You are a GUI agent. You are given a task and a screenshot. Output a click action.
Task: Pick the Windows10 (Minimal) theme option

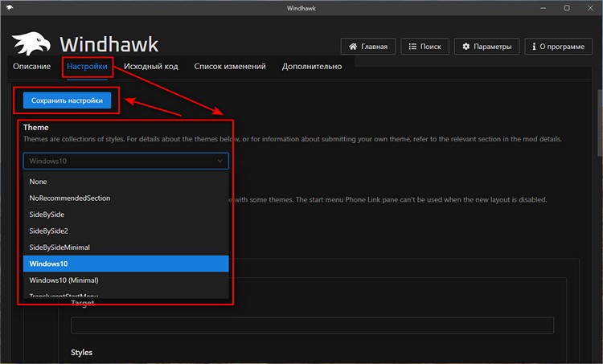pyautogui.click(x=125, y=280)
